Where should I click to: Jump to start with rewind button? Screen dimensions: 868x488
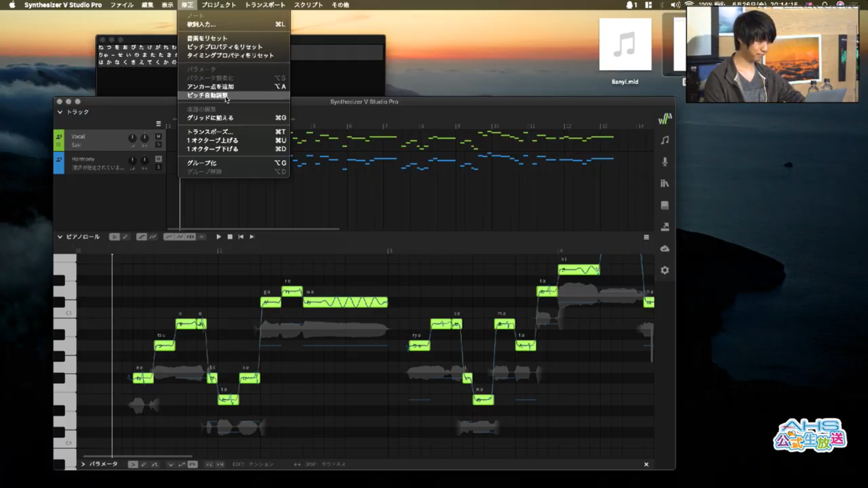(241, 237)
